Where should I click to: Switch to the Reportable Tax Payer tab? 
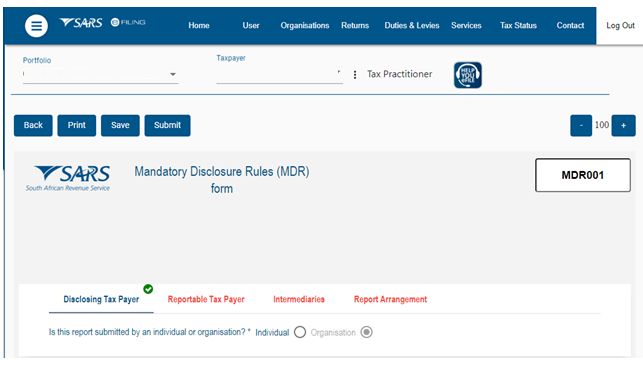click(206, 299)
